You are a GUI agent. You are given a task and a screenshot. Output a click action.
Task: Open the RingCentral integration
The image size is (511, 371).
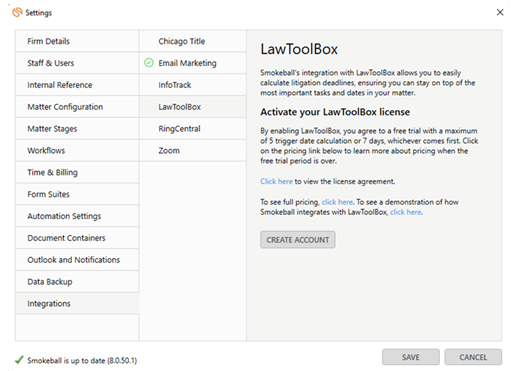tap(193, 129)
